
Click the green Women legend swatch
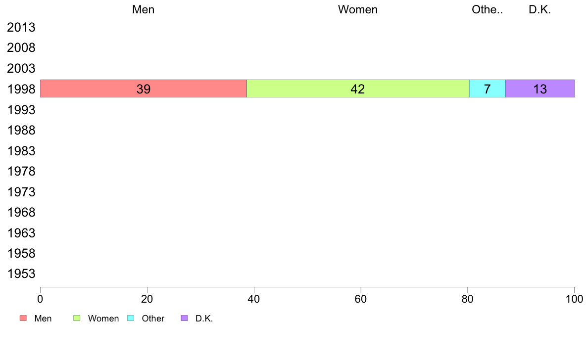click(77, 318)
